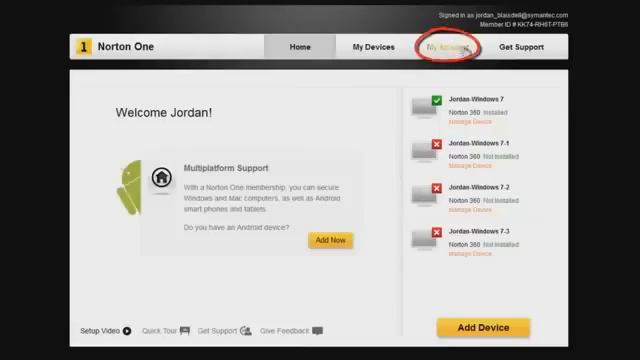The width and height of the screenshot is (640, 360).
Task: Click the Norton One title text
Action: [x=126, y=47]
